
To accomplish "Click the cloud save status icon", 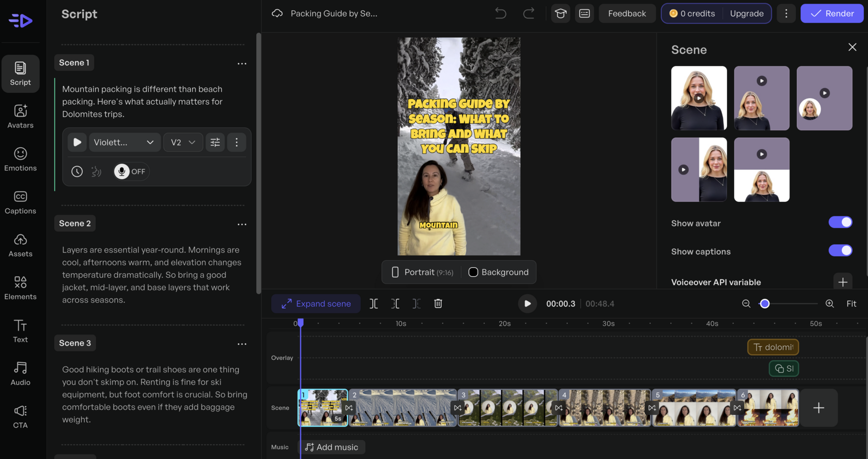I will pos(277,13).
